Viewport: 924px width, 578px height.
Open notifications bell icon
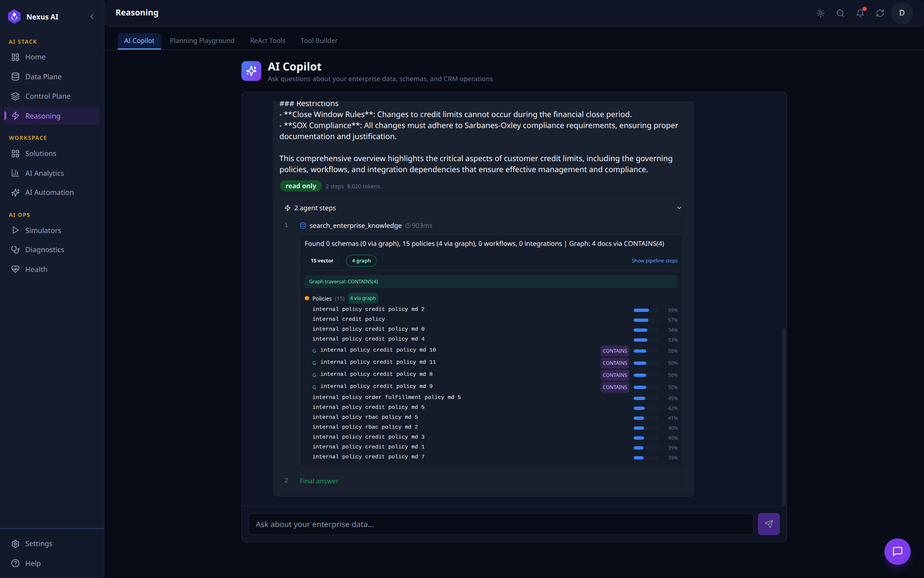tap(860, 13)
